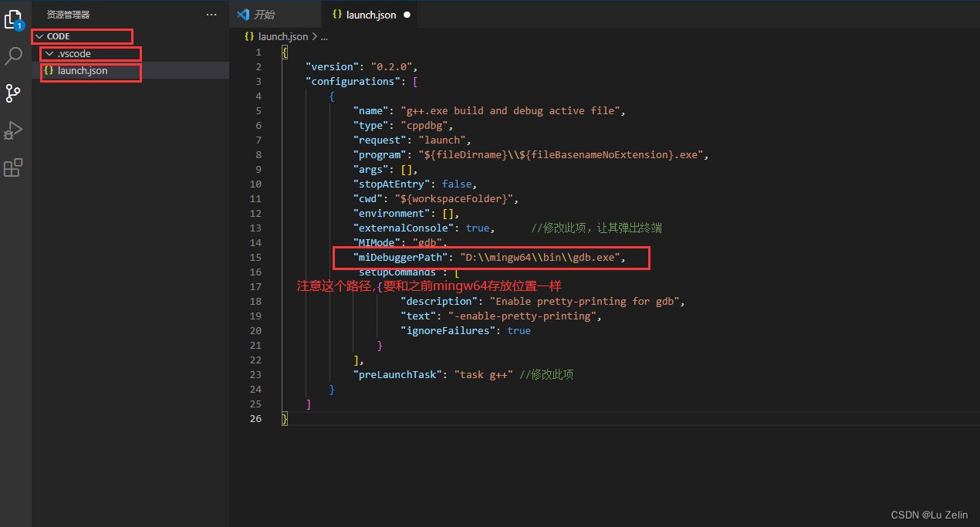The width and height of the screenshot is (980, 527).
Task: Open the Source Control view icon
Action: pyautogui.click(x=13, y=93)
